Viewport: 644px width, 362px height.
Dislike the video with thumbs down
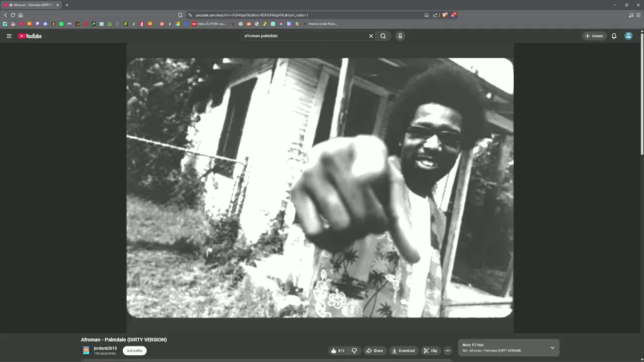coord(354,350)
